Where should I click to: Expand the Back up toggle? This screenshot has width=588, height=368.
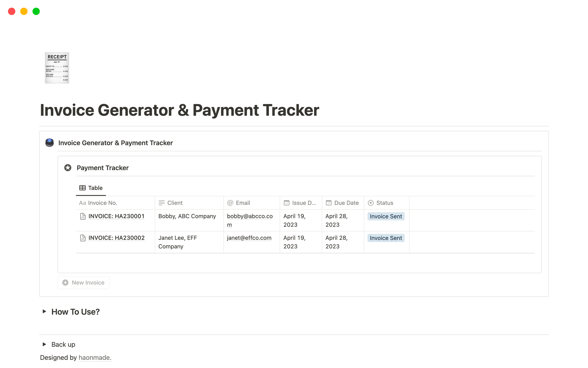coord(44,344)
